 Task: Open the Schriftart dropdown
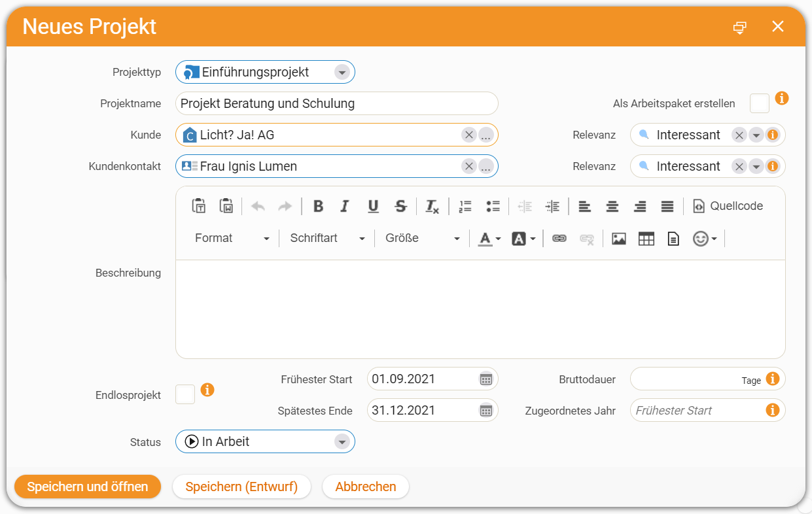tap(327, 239)
